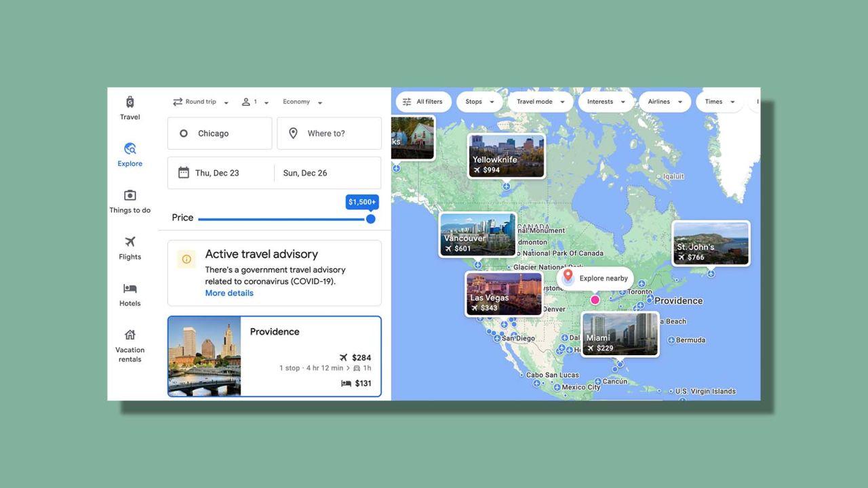Click the U.S. Virgin Islands label
The height and width of the screenshot is (488, 868).
(x=705, y=391)
